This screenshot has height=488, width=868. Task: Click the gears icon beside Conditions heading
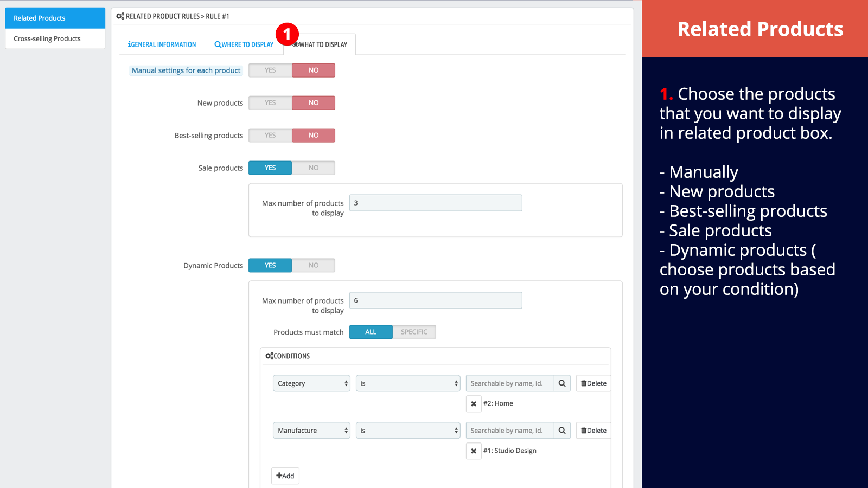click(x=269, y=356)
